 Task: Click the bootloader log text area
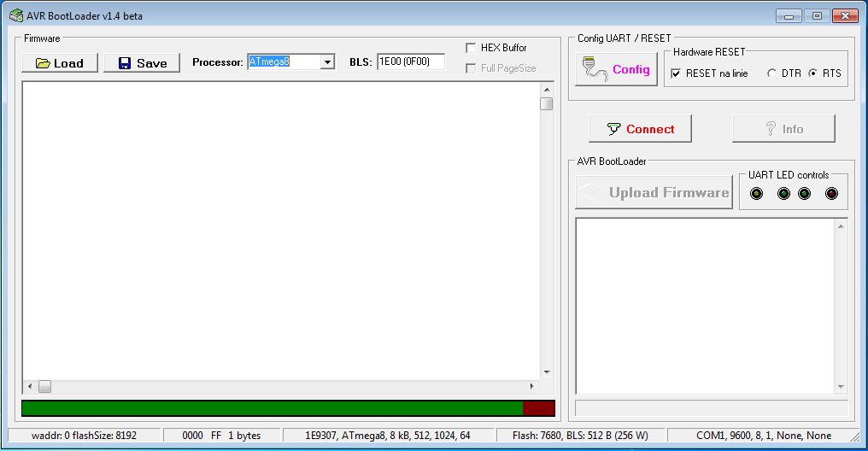[706, 306]
